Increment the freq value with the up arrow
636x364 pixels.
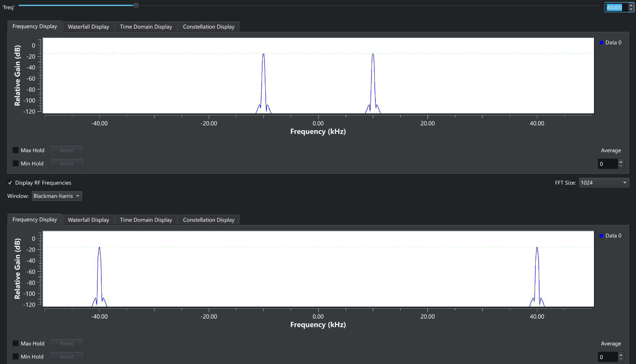click(x=631, y=5)
